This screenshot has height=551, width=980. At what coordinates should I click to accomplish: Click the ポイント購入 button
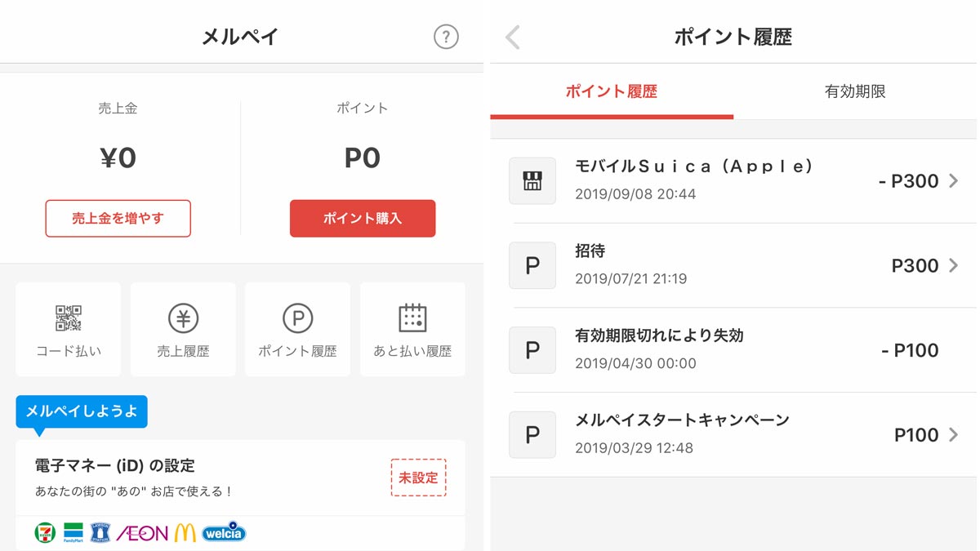pos(363,218)
